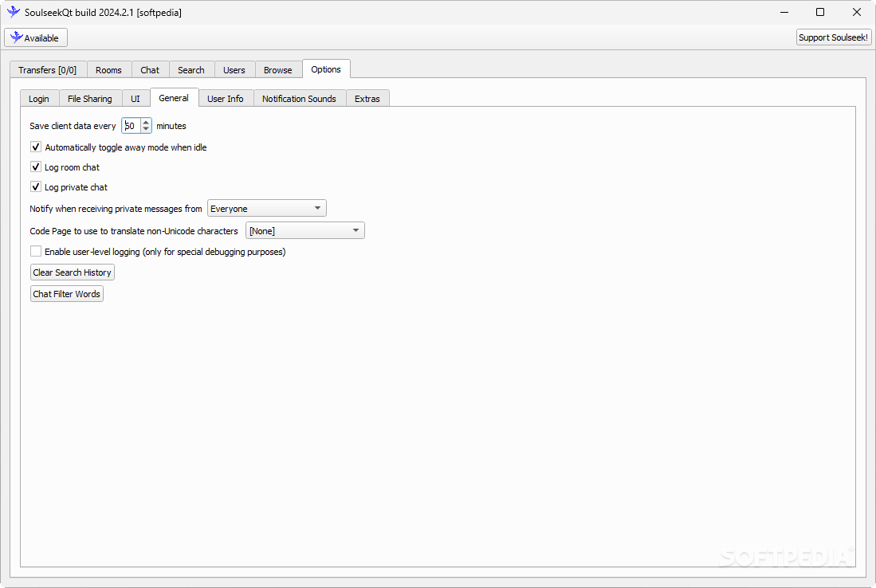Maximize the SoulseekQt window
Viewport: 876px width, 588px height.
point(820,12)
